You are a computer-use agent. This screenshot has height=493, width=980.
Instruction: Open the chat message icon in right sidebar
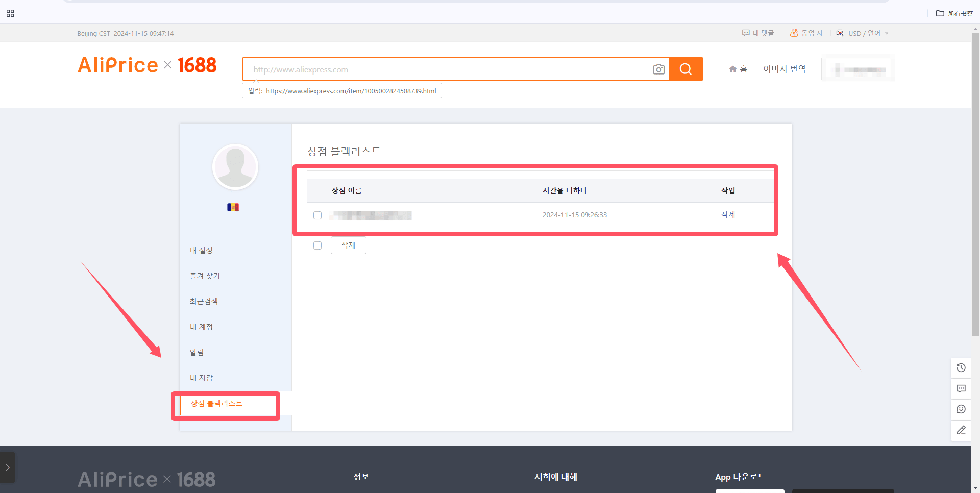point(961,389)
